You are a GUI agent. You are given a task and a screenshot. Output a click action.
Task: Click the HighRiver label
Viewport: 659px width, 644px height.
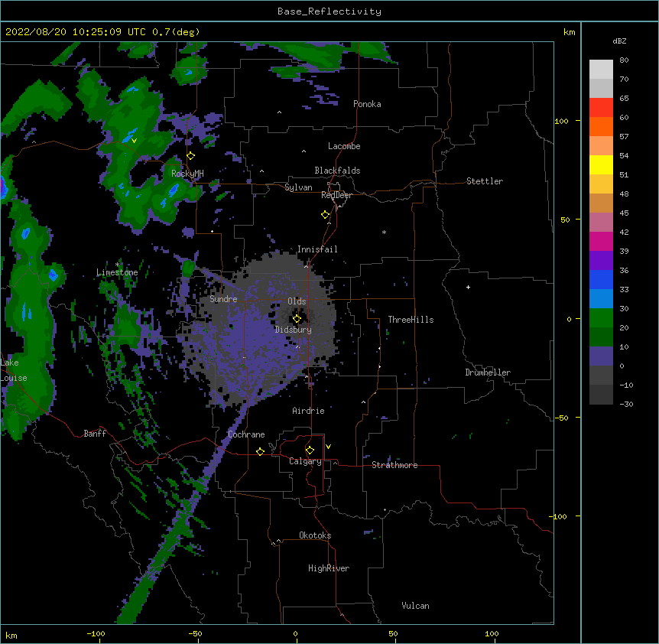coord(329,568)
